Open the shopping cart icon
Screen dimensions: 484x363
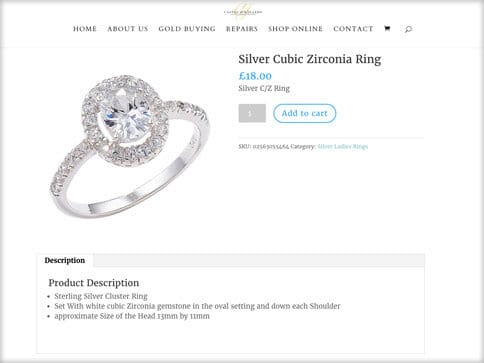[387, 29]
